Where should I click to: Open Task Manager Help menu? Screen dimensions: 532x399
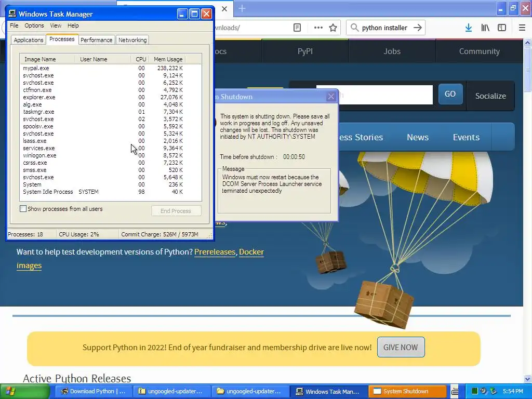pyautogui.click(x=73, y=25)
